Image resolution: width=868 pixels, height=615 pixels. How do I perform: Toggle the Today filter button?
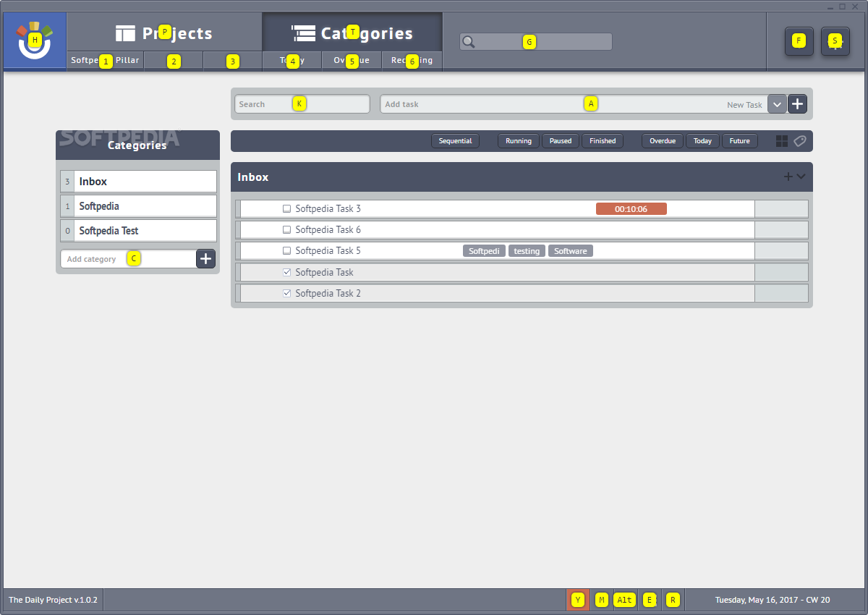702,141
